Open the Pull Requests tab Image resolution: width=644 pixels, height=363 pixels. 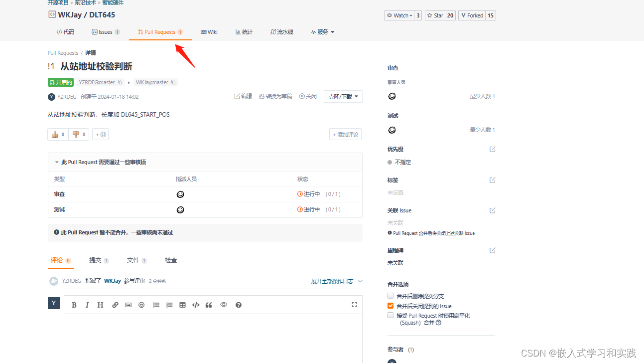(x=160, y=32)
